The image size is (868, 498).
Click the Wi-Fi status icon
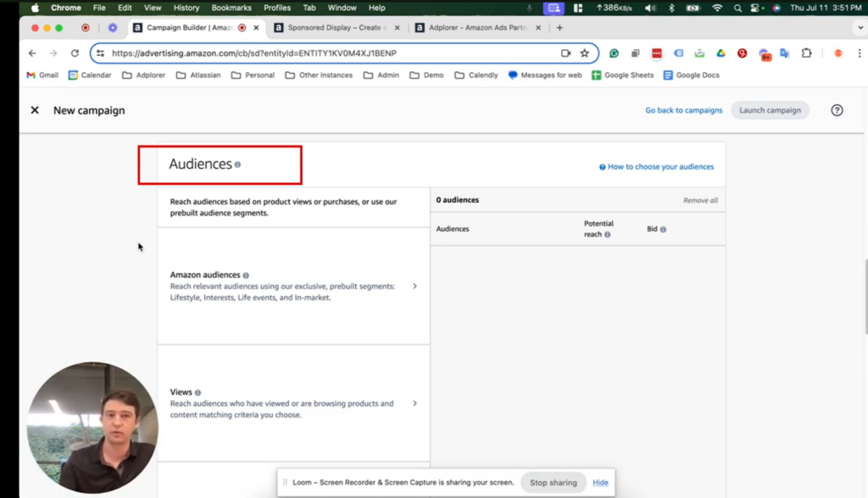717,8
